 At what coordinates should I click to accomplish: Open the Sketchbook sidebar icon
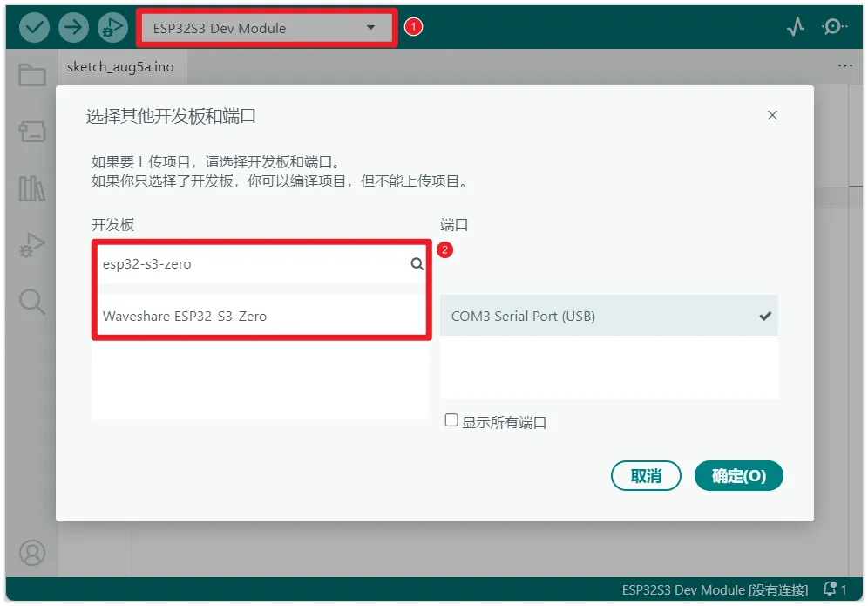tap(31, 75)
